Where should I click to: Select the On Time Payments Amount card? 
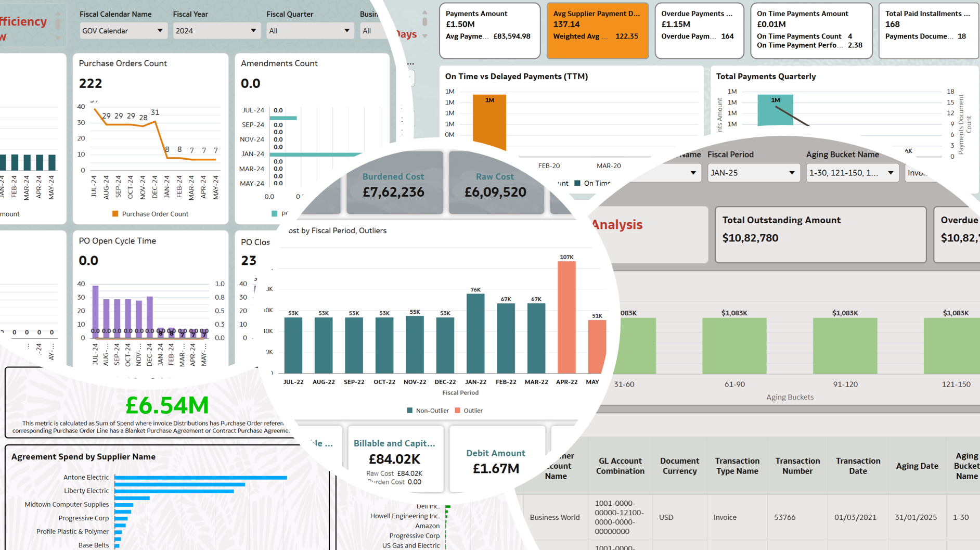tap(811, 30)
